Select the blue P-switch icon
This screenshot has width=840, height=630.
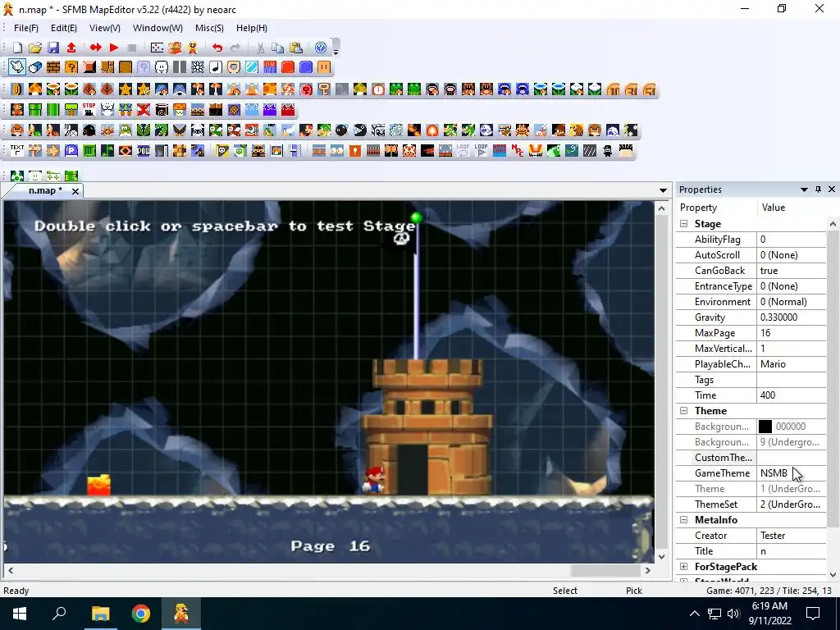click(x=71, y=151)
